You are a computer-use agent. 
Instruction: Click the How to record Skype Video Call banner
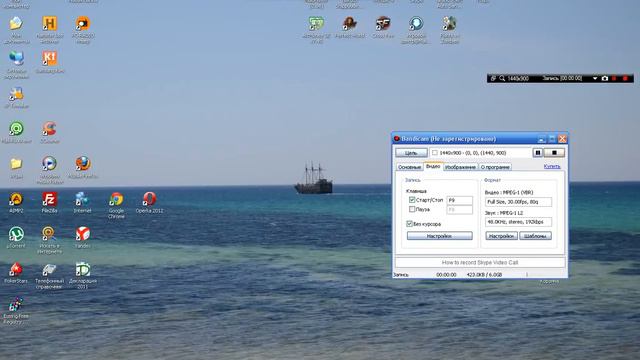[x=480, y=262]
